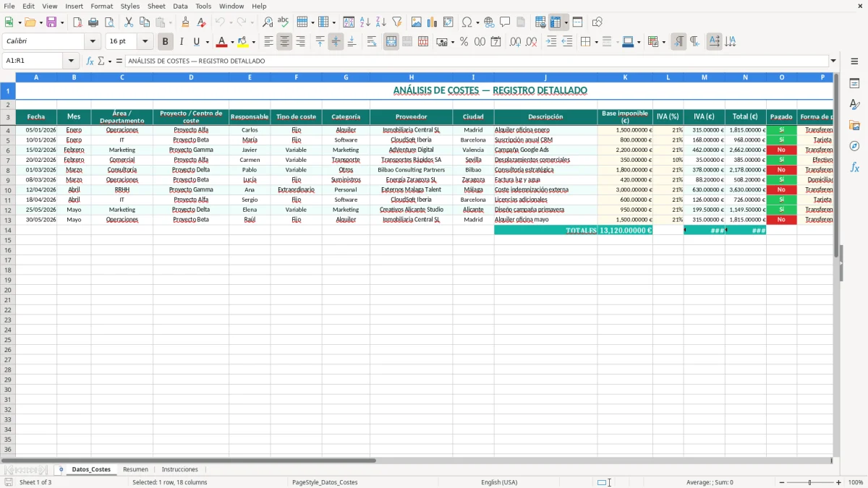Toggle Wrap Text

tap(372, 42)
